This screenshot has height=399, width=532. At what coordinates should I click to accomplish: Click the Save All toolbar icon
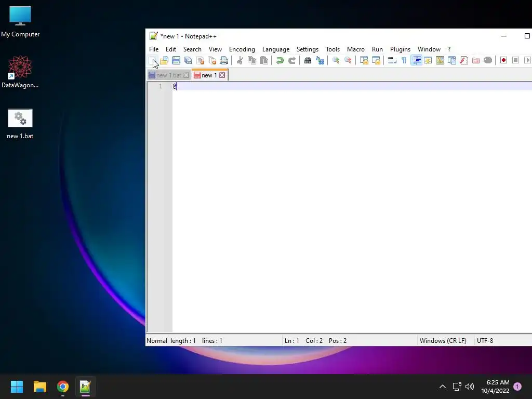[x=188, y=60]
